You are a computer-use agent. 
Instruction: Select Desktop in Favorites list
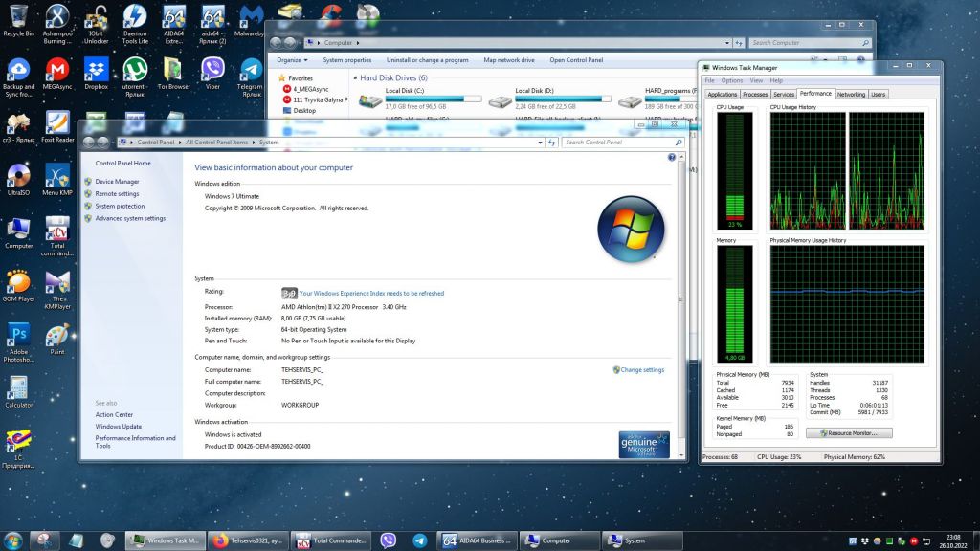304,111
